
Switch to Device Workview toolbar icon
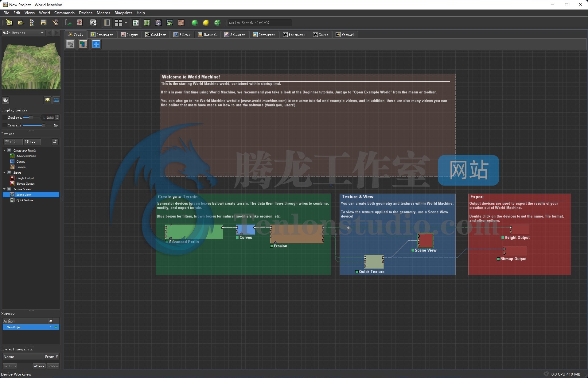click(x=135, y=23)
